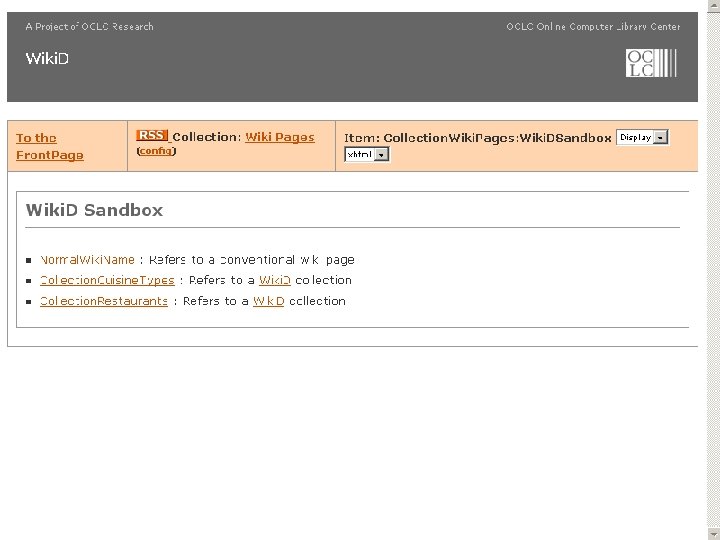Image resolution: width=720 pixels, height=540 pixels.
Task: Open the Wiki Pages collection link
Action: click(x=280, y=137)
